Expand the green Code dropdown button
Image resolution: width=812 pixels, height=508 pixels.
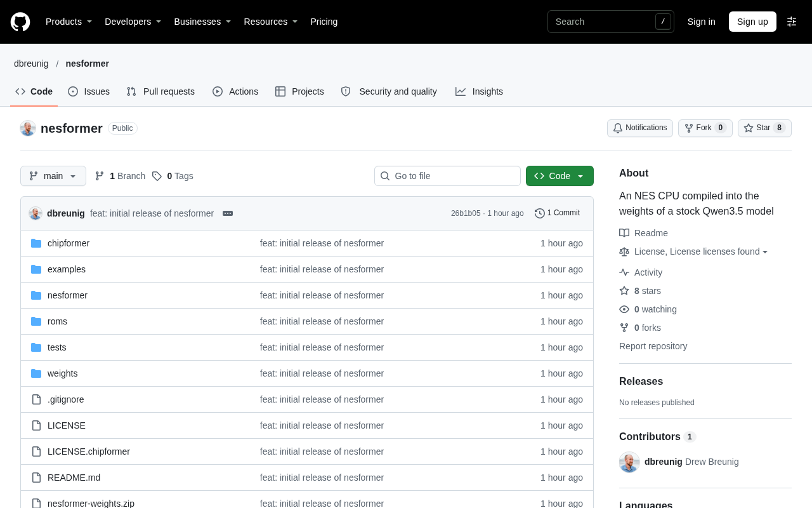click(x=560, y=176)
